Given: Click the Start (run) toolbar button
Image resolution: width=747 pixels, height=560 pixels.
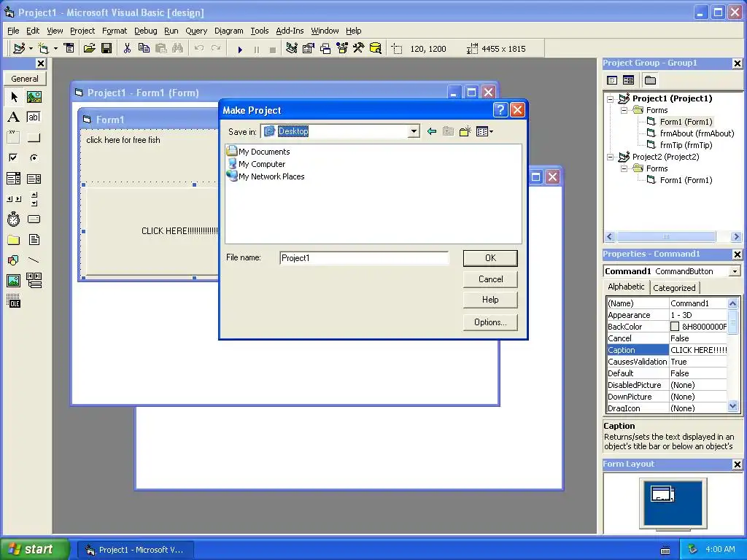Looking at the screenshot, I should pos(240,49).
